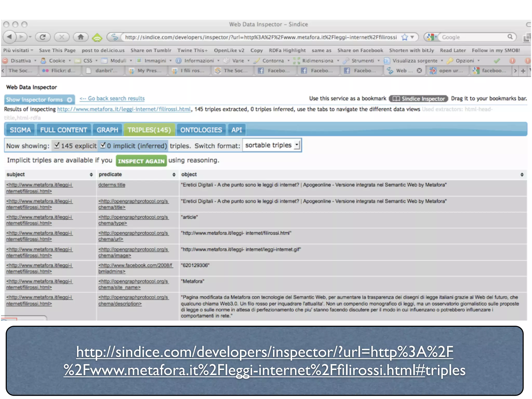This screenshot has width=532, height=399.
Task: Click the plus icon on Show inspector forms
Action: [x=69, y=100]
